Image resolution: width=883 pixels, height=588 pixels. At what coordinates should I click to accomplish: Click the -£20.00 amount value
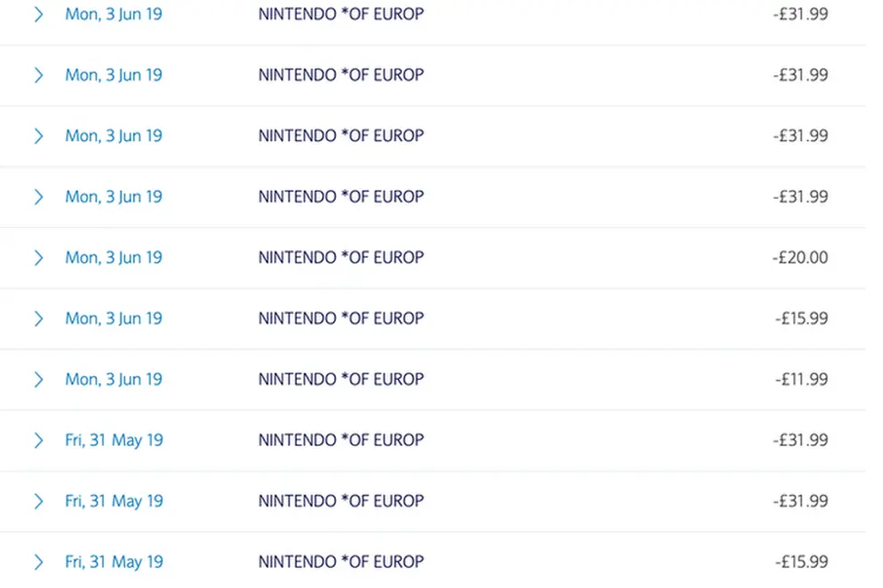pos(802,257)
